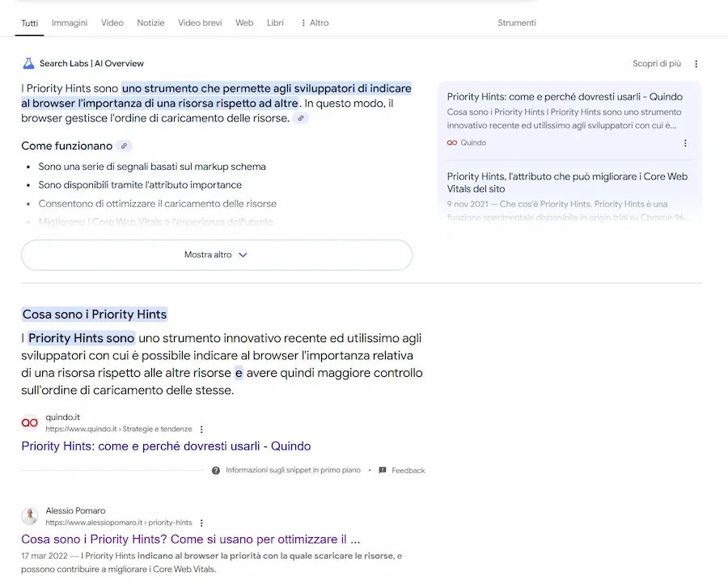Click the Search Labs flask icon
The width and height of the screenshot is (728, 584).
point(29,63)
